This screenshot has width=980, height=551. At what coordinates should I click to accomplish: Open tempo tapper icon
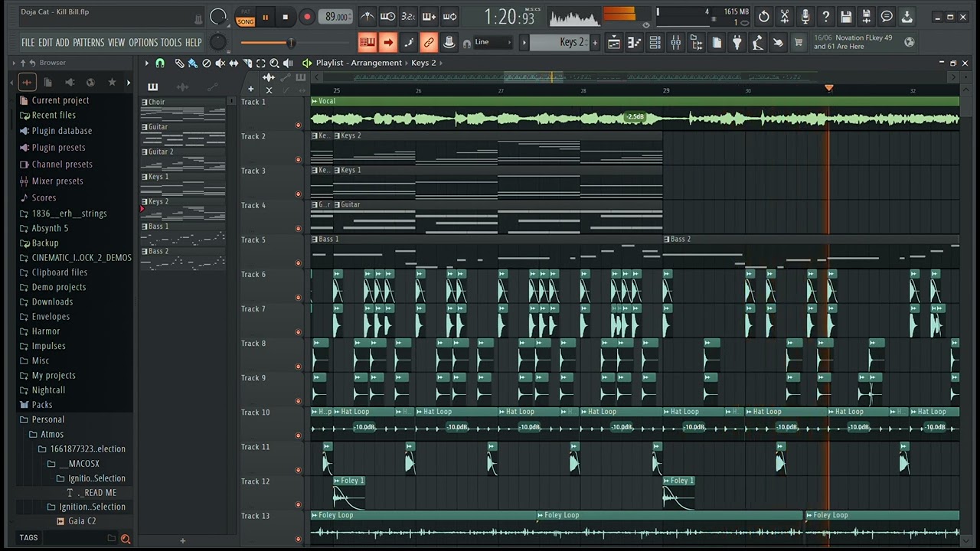coord(758,43)
